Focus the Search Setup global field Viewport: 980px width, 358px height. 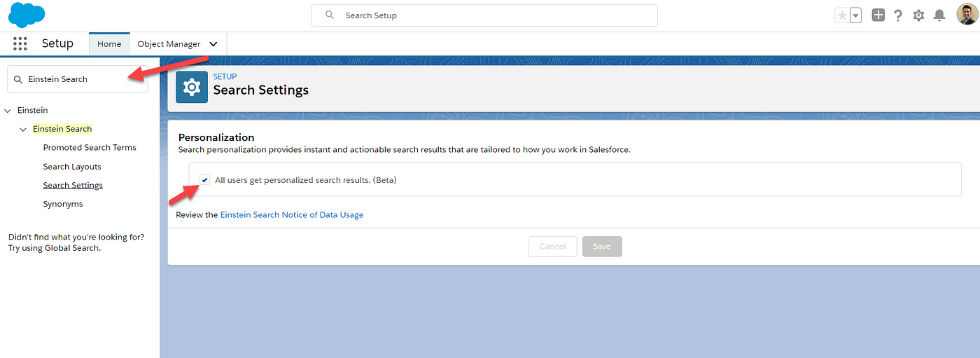484,15
